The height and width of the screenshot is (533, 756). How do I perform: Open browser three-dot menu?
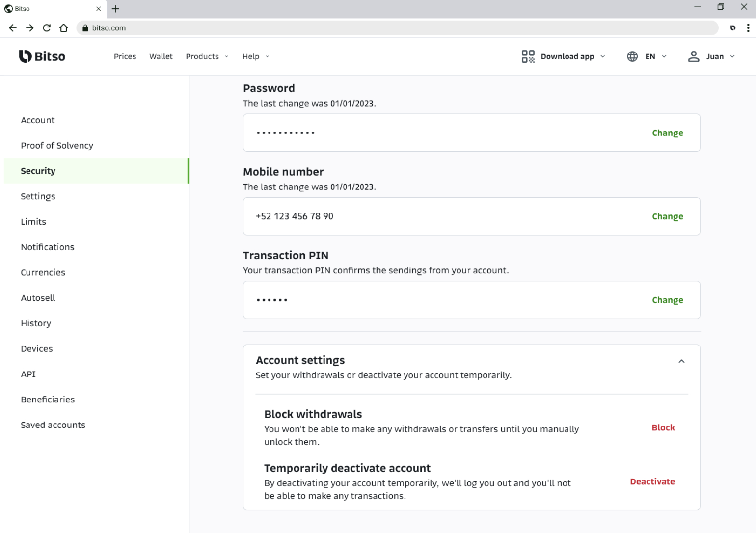748,28
